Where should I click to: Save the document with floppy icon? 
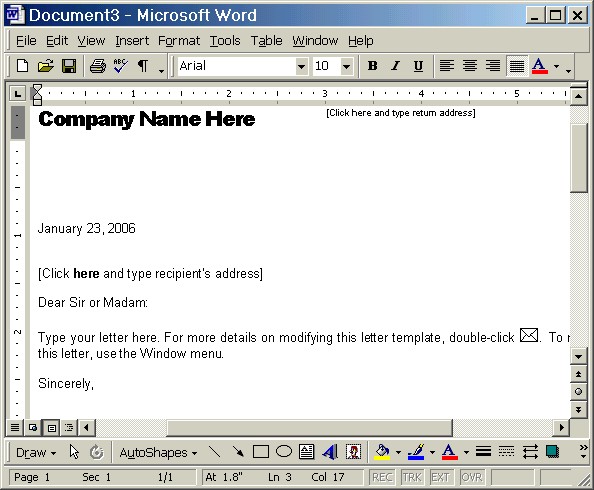click(x=69, y=66)
